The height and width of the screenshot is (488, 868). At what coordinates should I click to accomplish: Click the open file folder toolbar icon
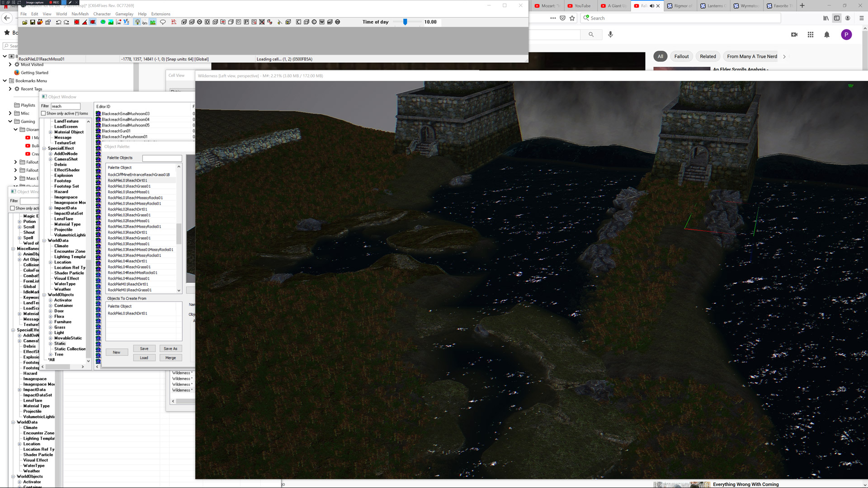24,22
